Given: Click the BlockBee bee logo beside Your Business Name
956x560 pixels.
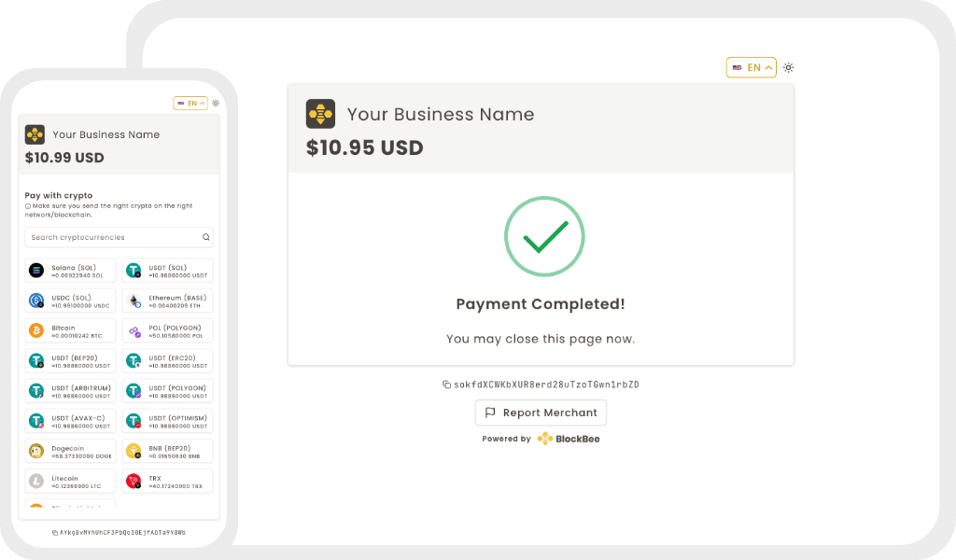Looking at the screenshot, I should pos(318,113).
